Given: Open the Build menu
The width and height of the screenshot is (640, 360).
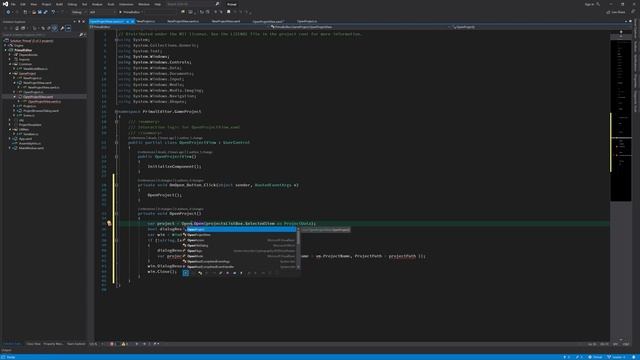Looking at the screenshot, I should click(x=60, y=4).
